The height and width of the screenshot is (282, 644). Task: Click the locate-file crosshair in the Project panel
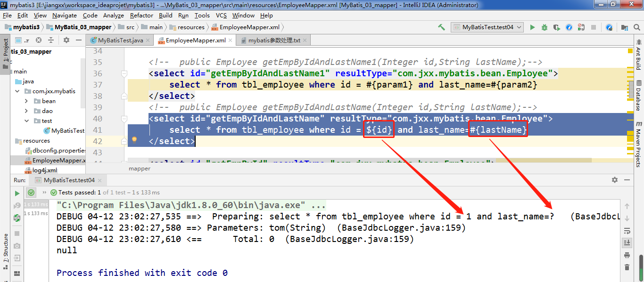(39, 40)
